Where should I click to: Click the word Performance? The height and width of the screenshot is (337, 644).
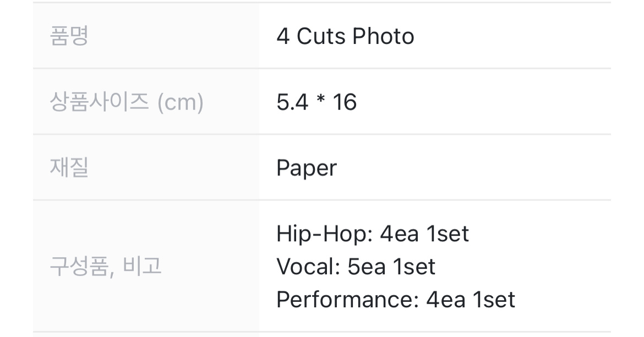[345, 299]
